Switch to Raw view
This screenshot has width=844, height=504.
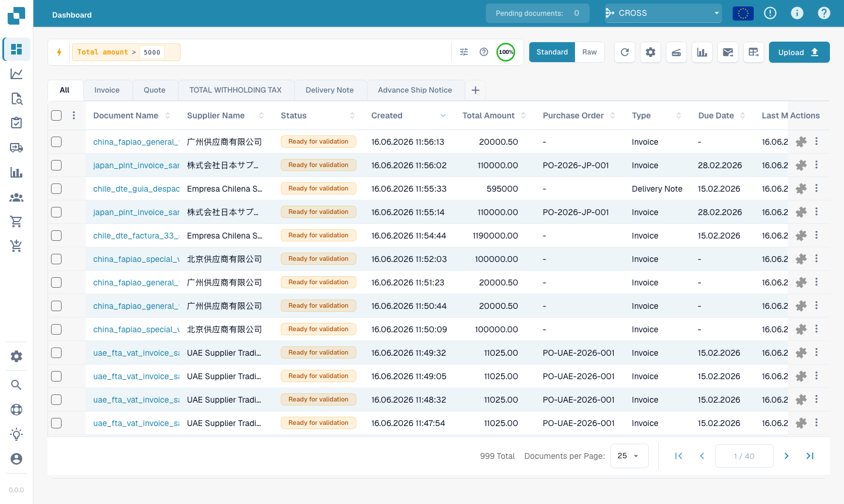pos(590,52)
